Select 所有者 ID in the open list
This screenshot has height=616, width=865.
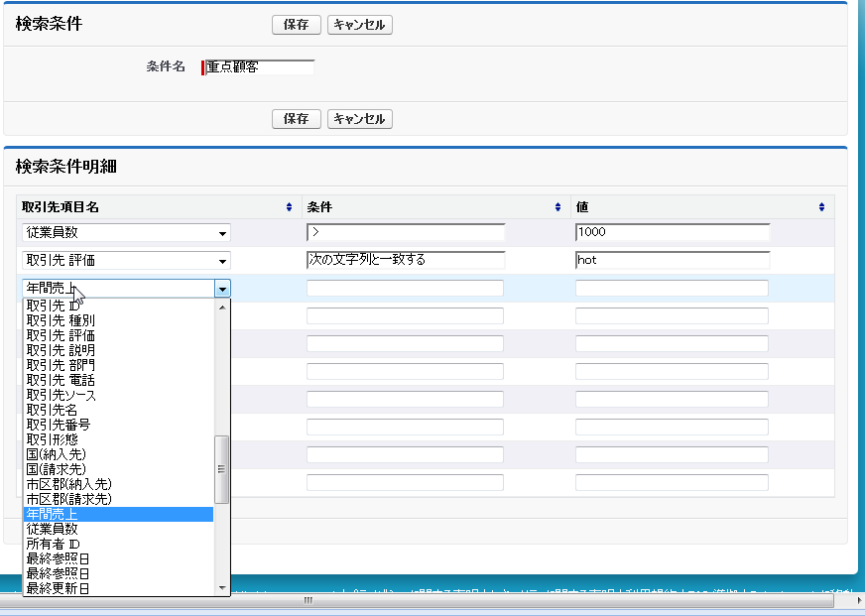(119, 544)
